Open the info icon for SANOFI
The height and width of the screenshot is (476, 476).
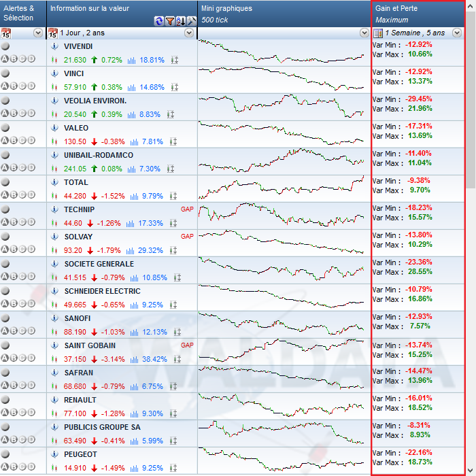[x=54, y=318]
